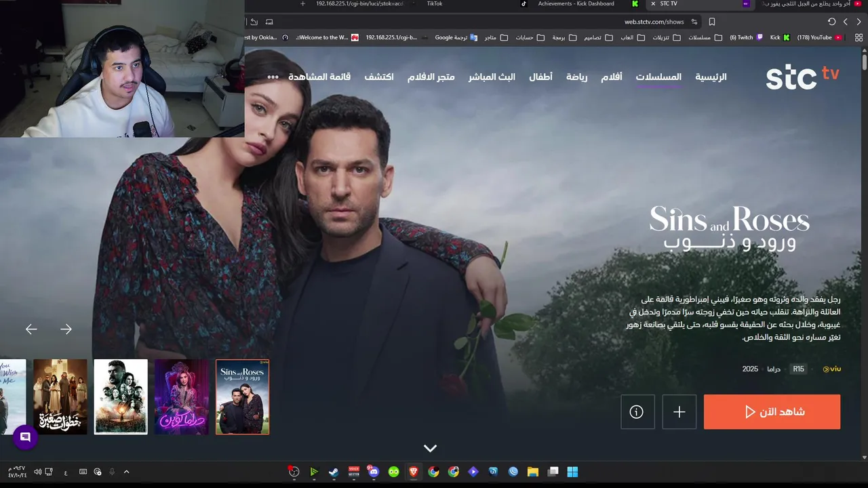Open the Kick bookmark
This screenshot has width=868, height=488.
(780, 37)
